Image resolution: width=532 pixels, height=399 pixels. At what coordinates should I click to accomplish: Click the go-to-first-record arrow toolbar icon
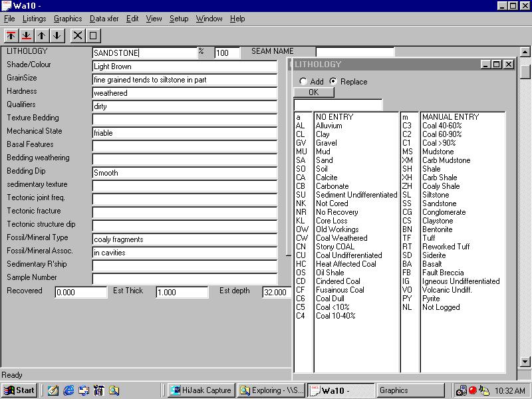[x=11, y=35]
